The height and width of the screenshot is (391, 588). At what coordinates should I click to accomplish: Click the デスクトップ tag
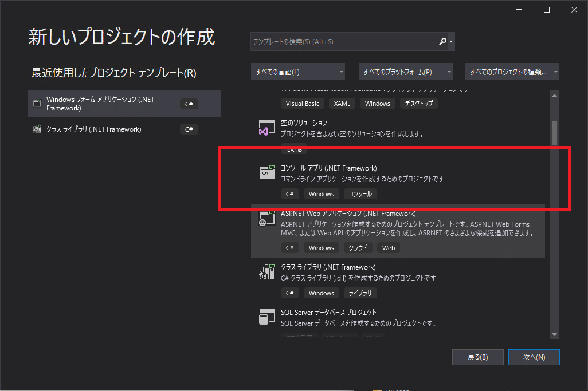point(418,104)
